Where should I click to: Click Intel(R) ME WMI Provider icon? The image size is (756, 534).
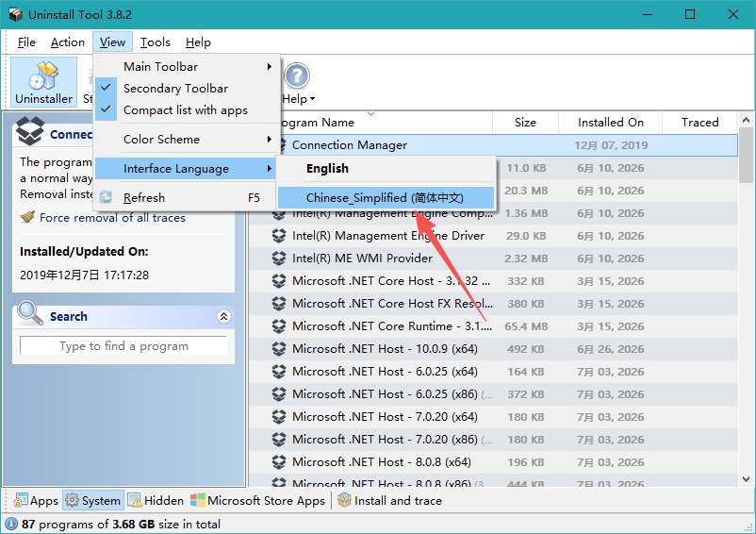279,259
